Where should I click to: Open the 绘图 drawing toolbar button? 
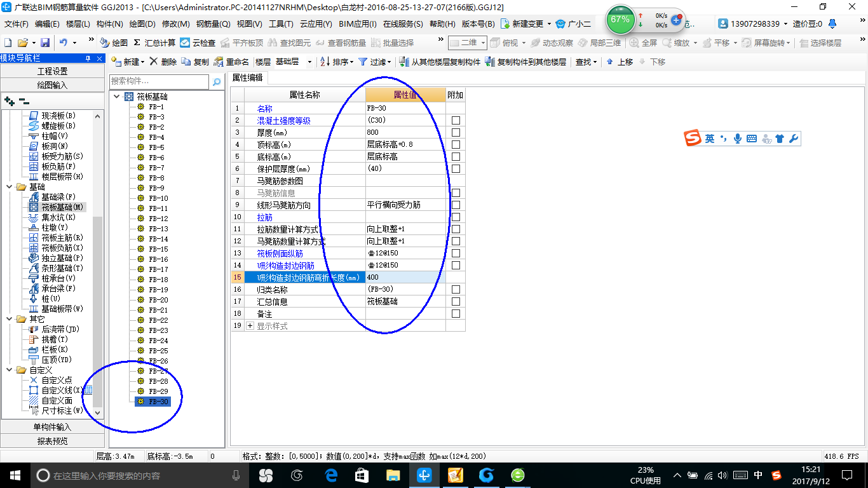click(x=114, y=43)
